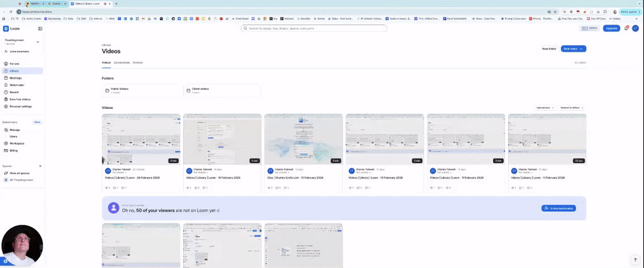644x268 pixels.
Task: Open Personal settings gear in sidebar
Action: pos(6,106)
